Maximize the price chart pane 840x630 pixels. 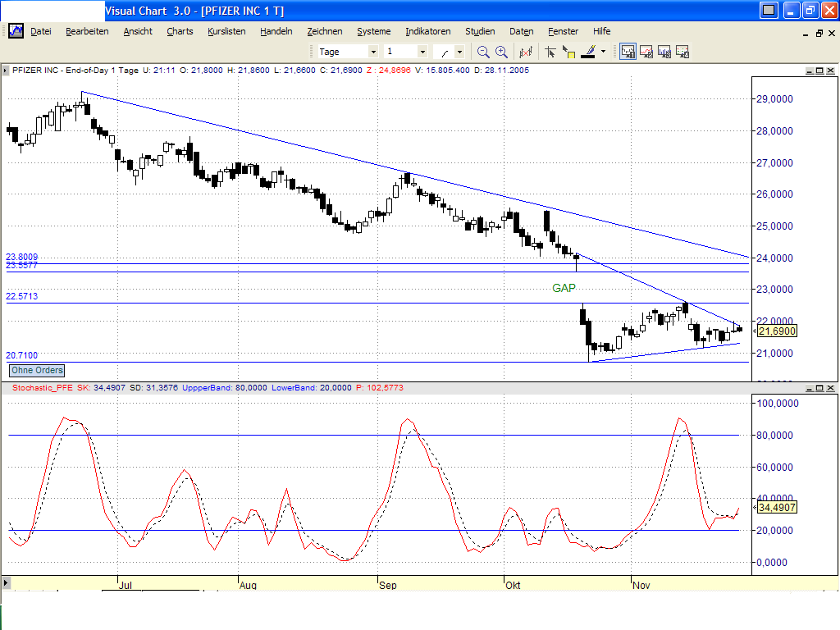tap(819, 71)
